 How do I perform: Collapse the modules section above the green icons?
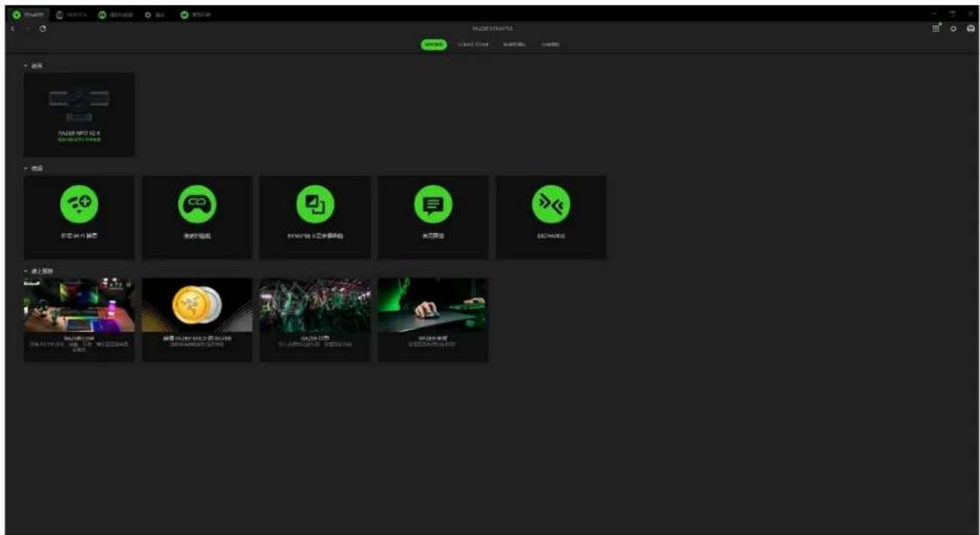coord(34,168)
